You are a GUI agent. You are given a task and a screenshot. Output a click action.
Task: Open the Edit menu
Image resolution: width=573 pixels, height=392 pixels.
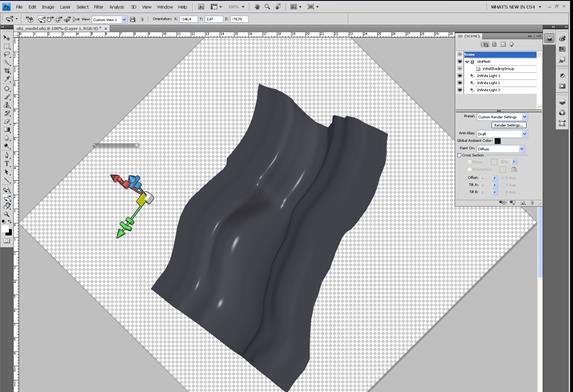click(32, 7)
